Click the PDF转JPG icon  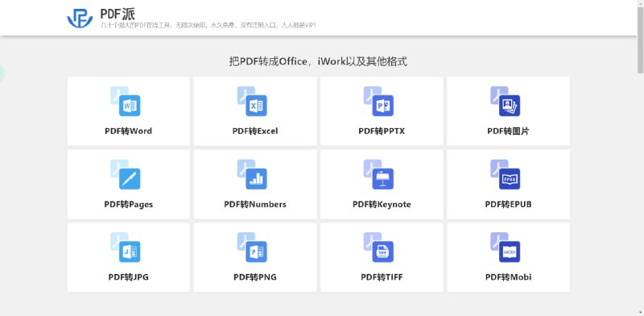click(x=126, y=247)
